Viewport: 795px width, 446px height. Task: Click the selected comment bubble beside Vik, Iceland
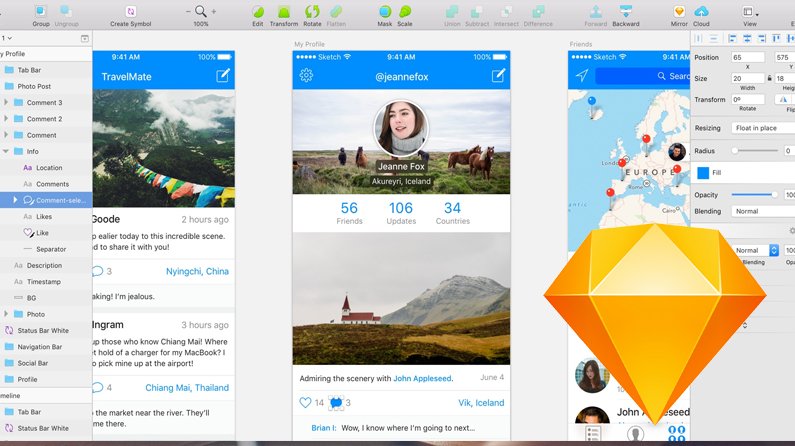[336, 402]
